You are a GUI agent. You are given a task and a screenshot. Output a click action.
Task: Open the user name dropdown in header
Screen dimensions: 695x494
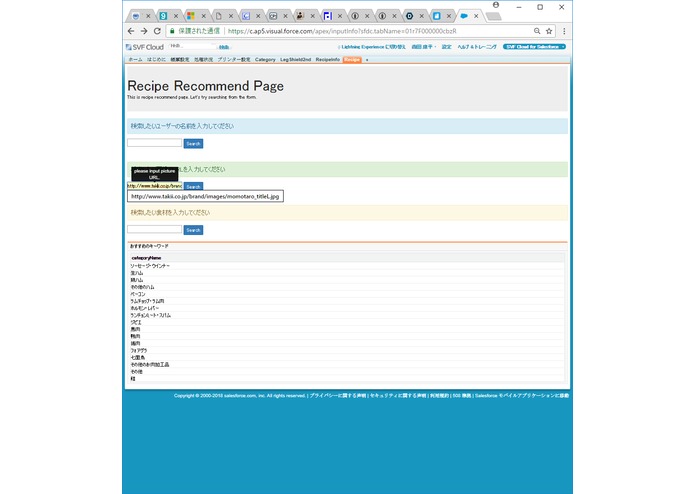tap(424, 47)
